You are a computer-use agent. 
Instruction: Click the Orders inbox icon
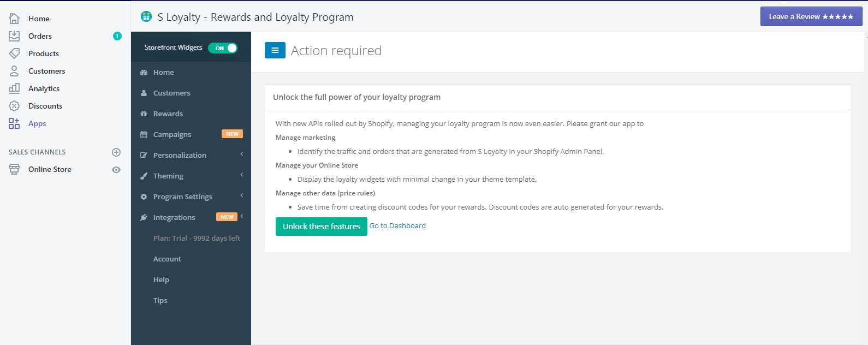click(14, 36)
